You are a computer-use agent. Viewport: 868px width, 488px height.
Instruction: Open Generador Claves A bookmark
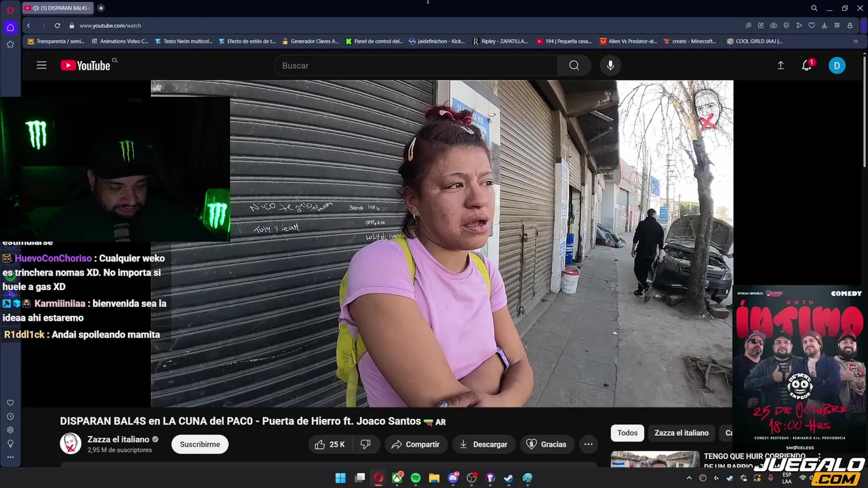click(x=310, y=41)
